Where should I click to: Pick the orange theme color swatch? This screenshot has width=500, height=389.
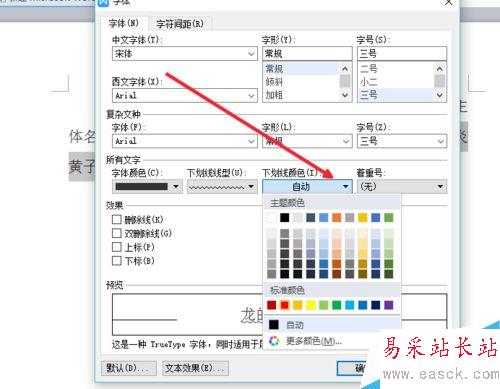[x=337, y=218]
